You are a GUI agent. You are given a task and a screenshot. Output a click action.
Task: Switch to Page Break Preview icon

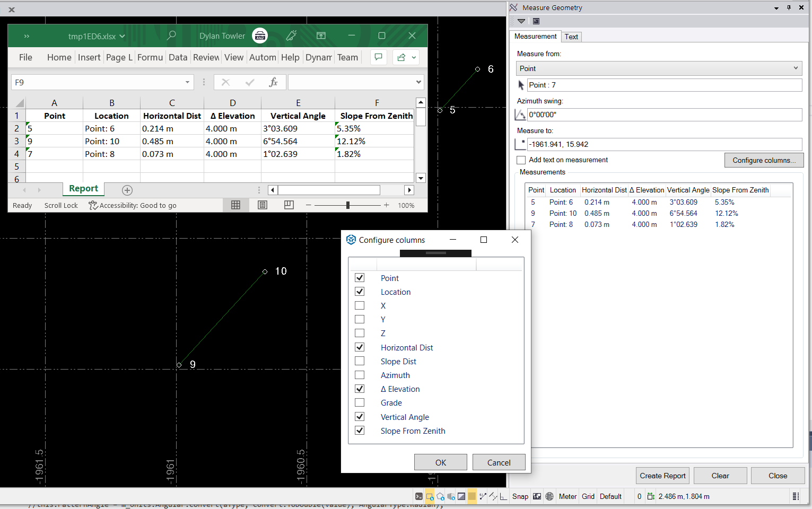tap(289, 205)
